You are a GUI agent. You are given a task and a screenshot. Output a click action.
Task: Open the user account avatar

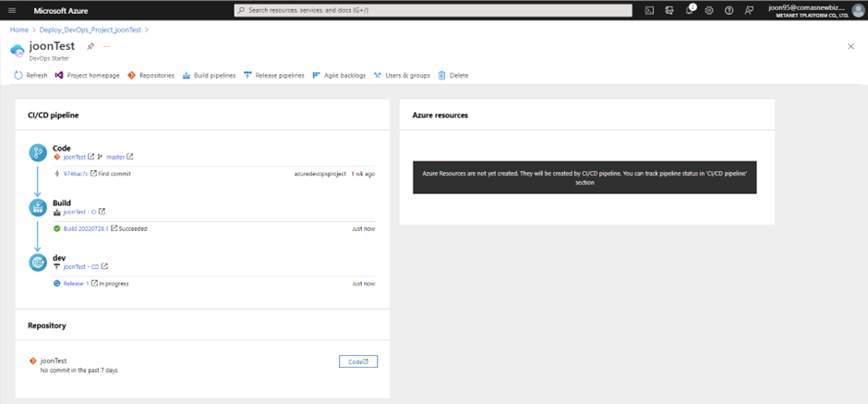[858, 10]
